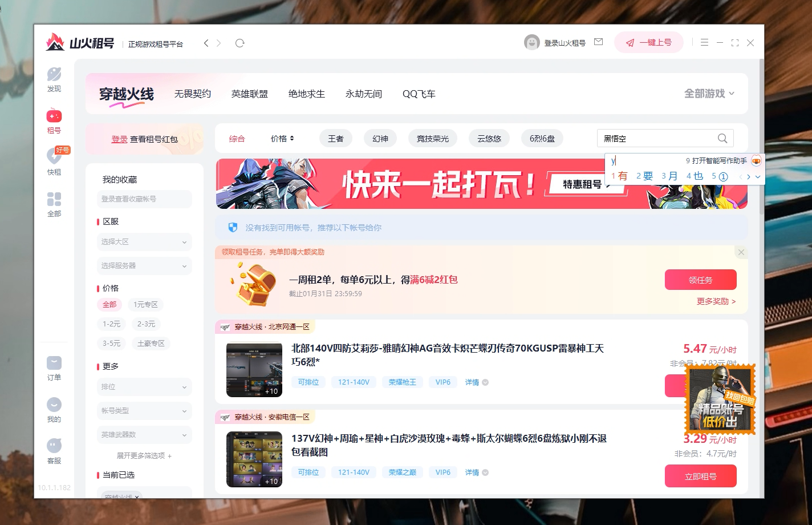The image size is (812, 525).
Task: Click the user avatar icon
Action: pos(531,43)
